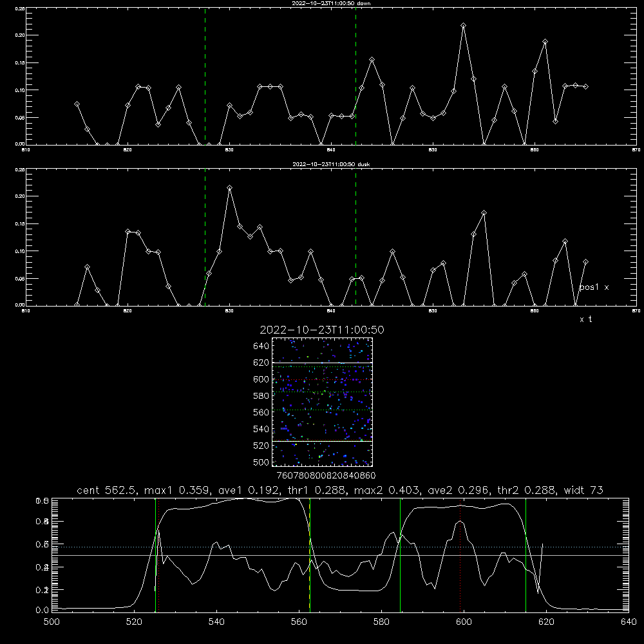Click the right green dashed line in dawn plot
The height and width of the screenshot is (644, 644).
[355, 76]
